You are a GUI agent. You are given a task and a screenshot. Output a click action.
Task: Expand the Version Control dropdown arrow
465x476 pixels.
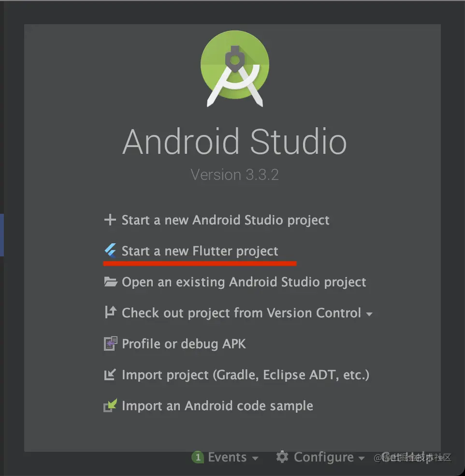click(369, 314)
